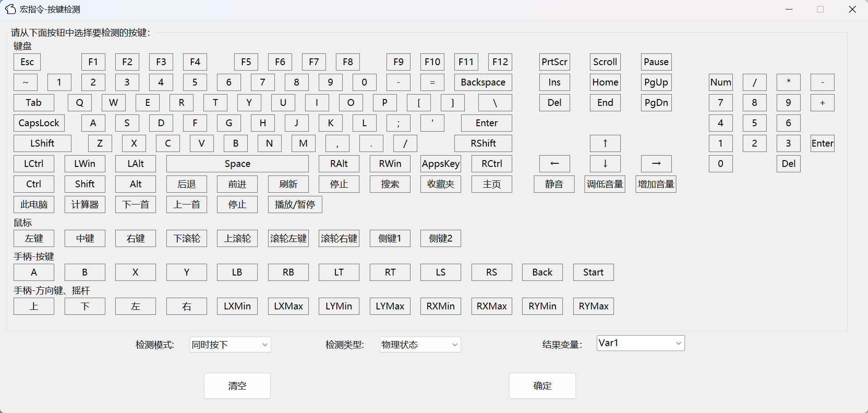Pick the 滚轮右键 button
The width and height of the screenshot is (868, 413).
coord(339,238)
